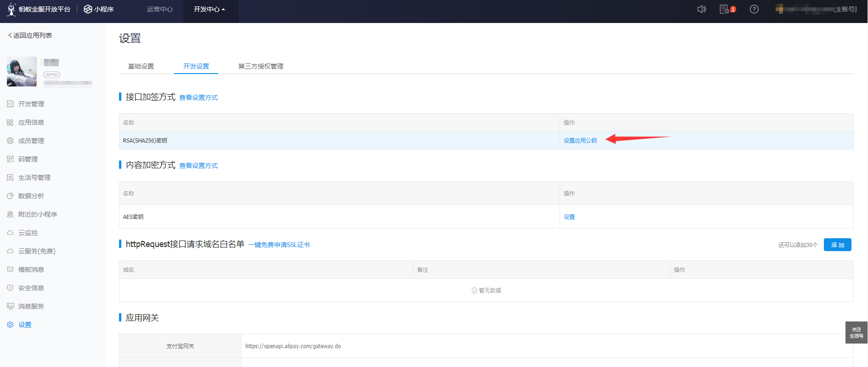
Task: Open 小程序 from the top bar
Action: point(99,9)
